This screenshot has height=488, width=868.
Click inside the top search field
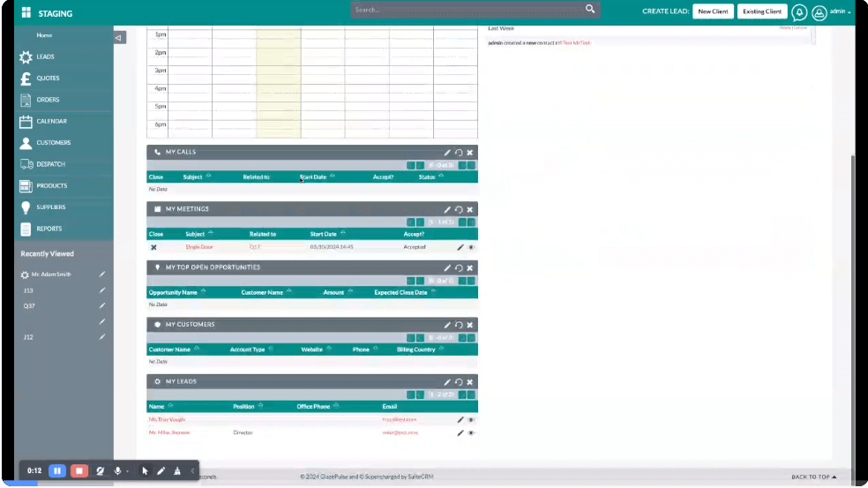466,10
